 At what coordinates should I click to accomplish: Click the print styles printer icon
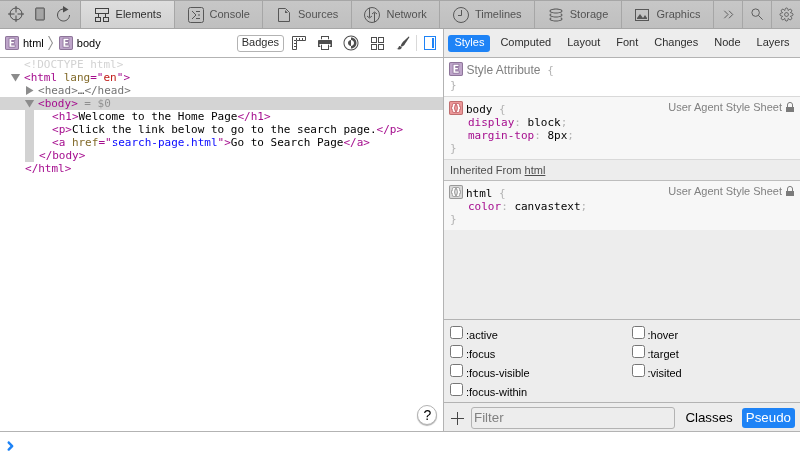pyautogui.click(x=325, y=43)
